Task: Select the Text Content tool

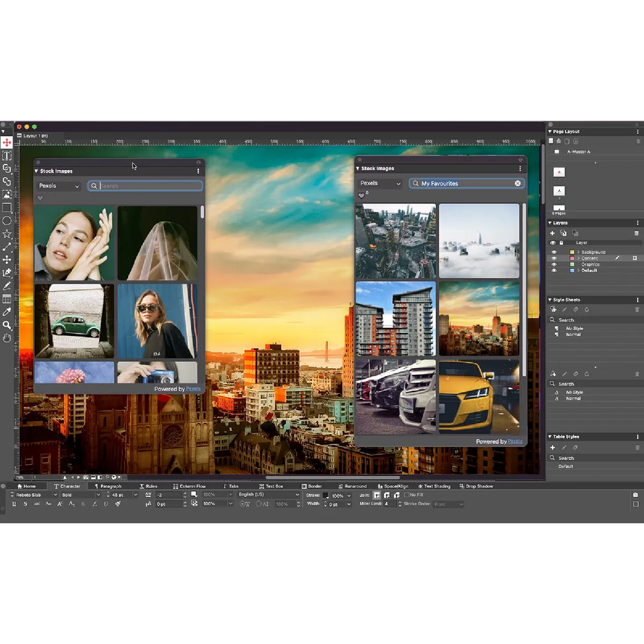Action: coord(7,156)
